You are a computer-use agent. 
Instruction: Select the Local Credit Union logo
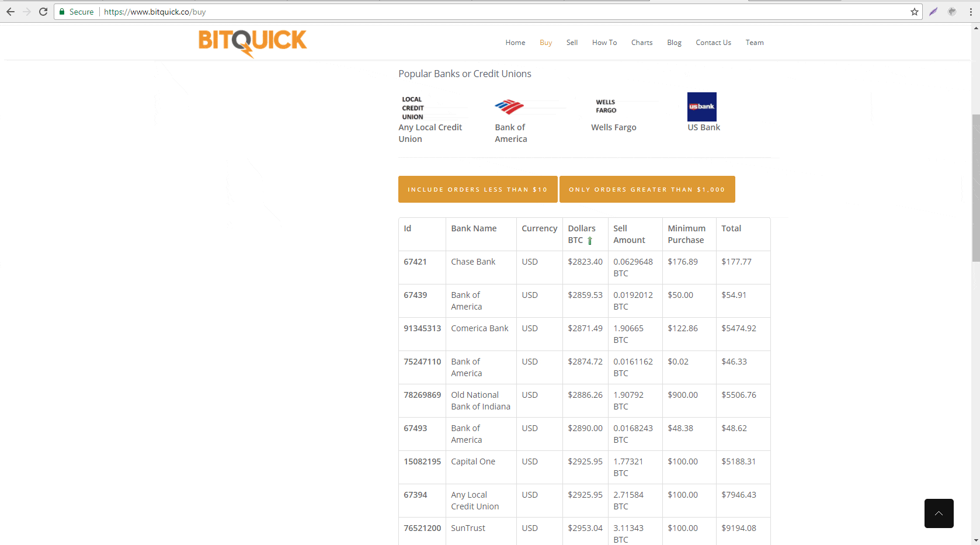(413, 107)
